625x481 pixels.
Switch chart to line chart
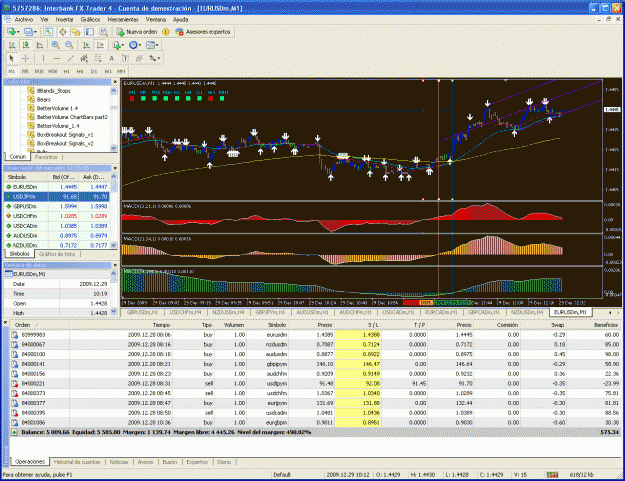39,45
